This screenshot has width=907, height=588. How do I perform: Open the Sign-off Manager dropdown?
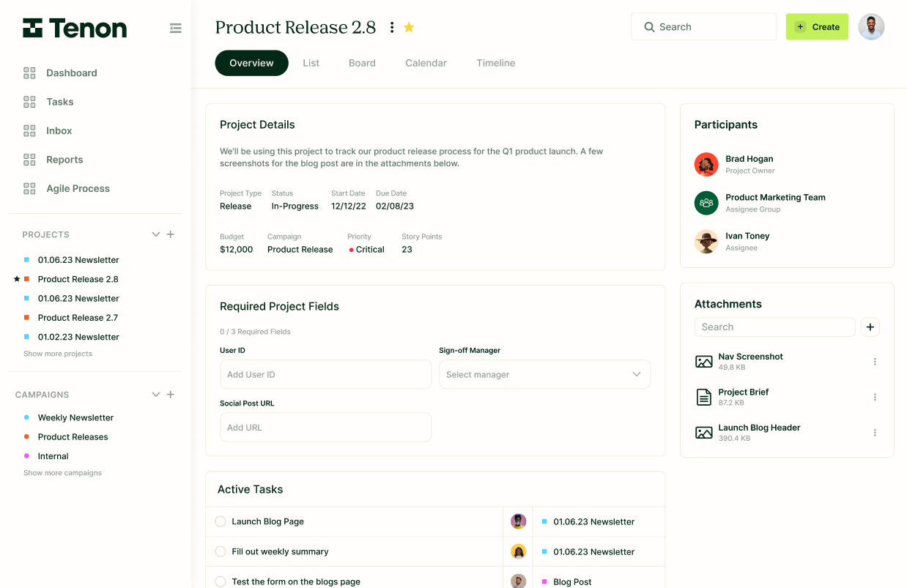[544, 374]
